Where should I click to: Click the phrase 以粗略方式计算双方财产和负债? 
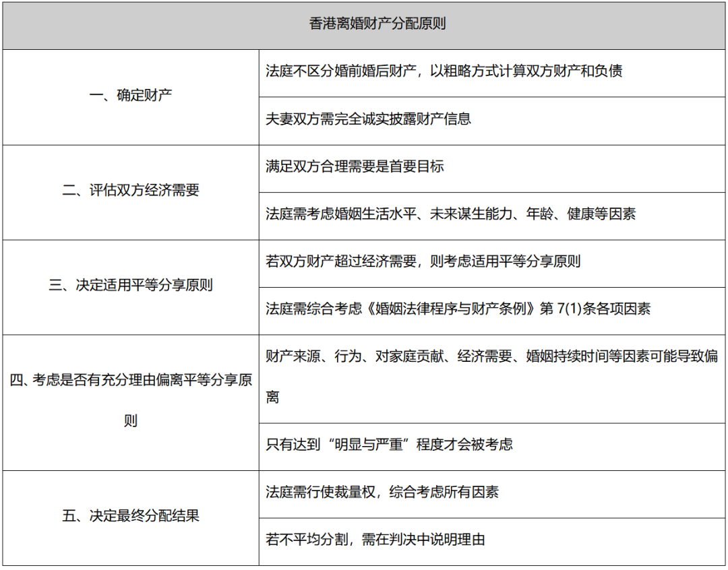pos(526,71)
